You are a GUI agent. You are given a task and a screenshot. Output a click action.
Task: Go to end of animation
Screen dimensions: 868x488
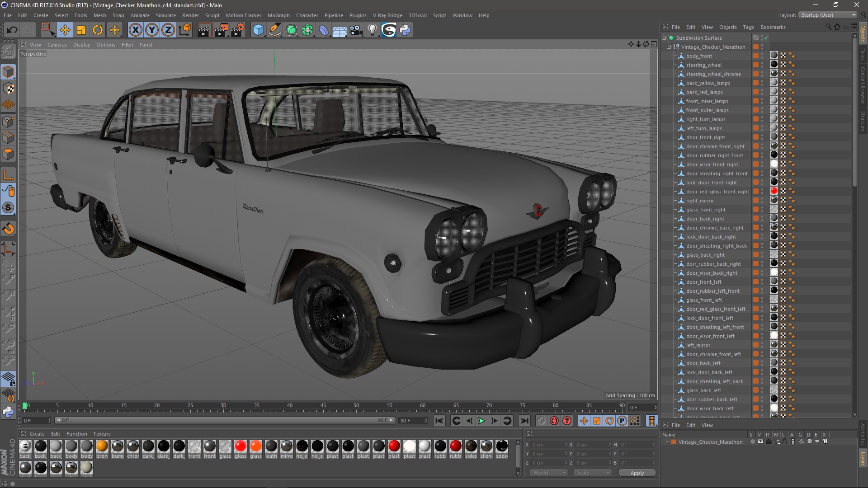524,421
